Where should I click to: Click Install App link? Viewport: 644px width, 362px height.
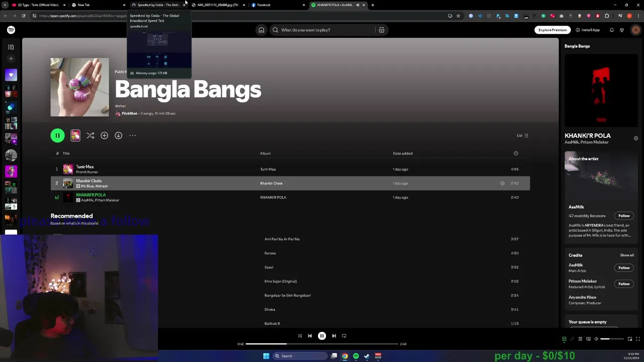pos(588,30)
